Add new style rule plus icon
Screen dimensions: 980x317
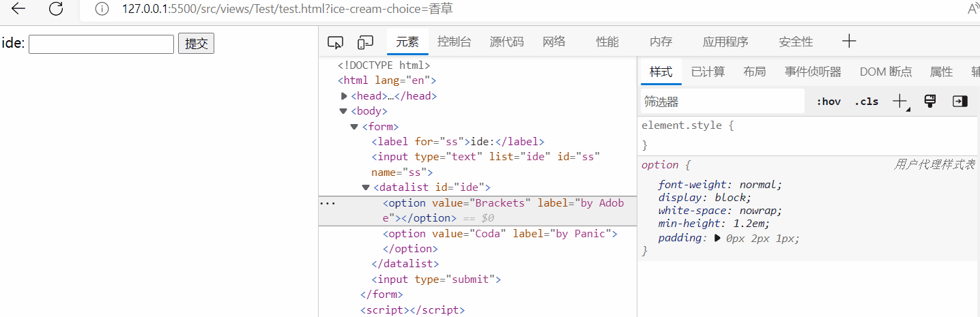click(x=901, y=102)
